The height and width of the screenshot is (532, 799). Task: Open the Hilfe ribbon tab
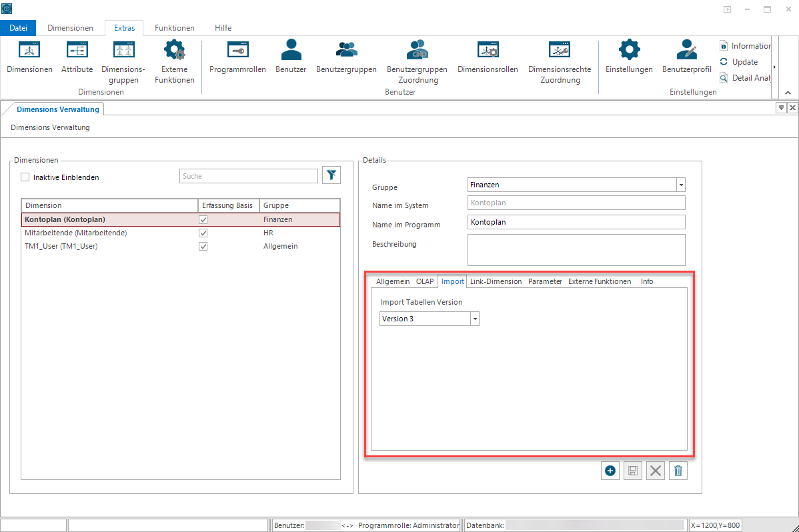tap(223, 28)
